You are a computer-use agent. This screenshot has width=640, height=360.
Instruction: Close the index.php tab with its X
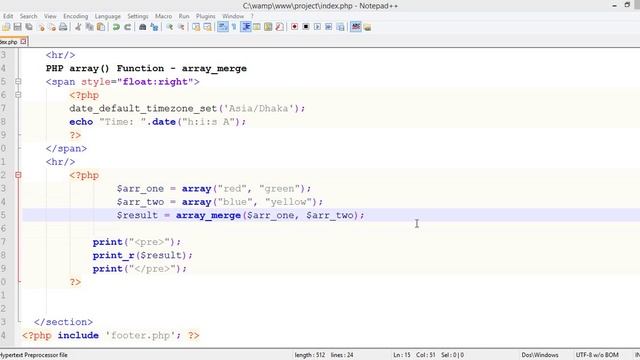pos(23,42)
